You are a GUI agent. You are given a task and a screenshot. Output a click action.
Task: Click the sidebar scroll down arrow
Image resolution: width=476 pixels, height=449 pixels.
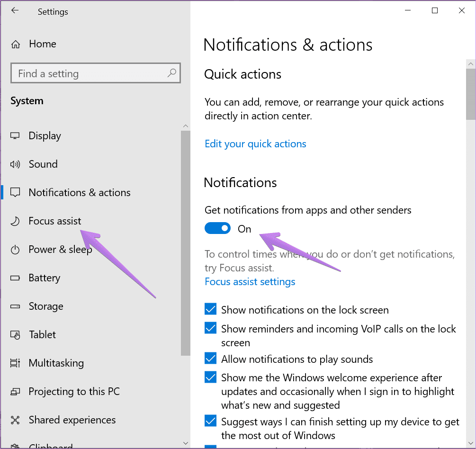(x=185, y=443)
